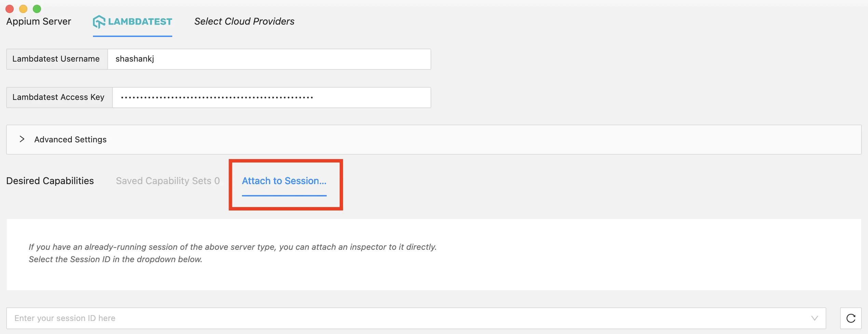Close the window with the red button
The height and width of the screenshot is (334, 868).
pyautogui.click(x=10, y=9)
